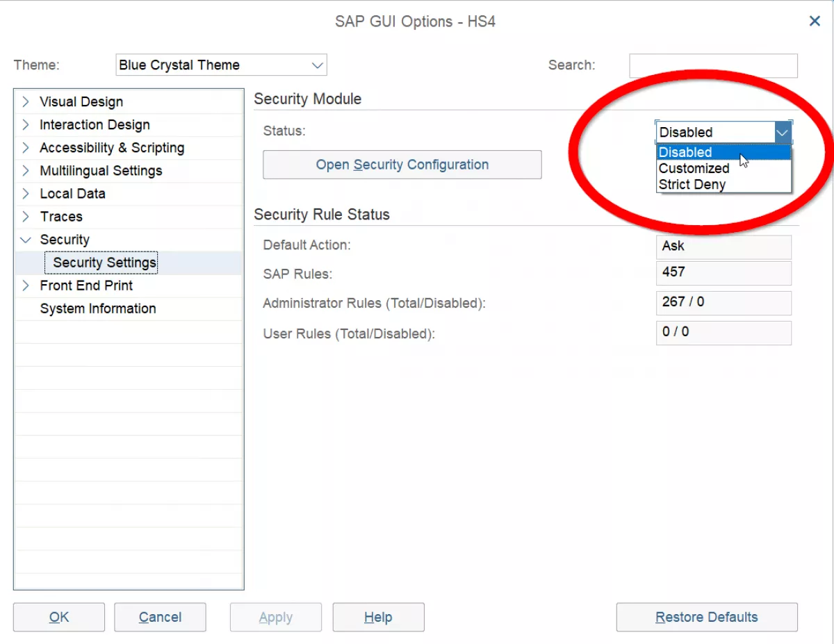Click the Default Action: label

(307, 245)
